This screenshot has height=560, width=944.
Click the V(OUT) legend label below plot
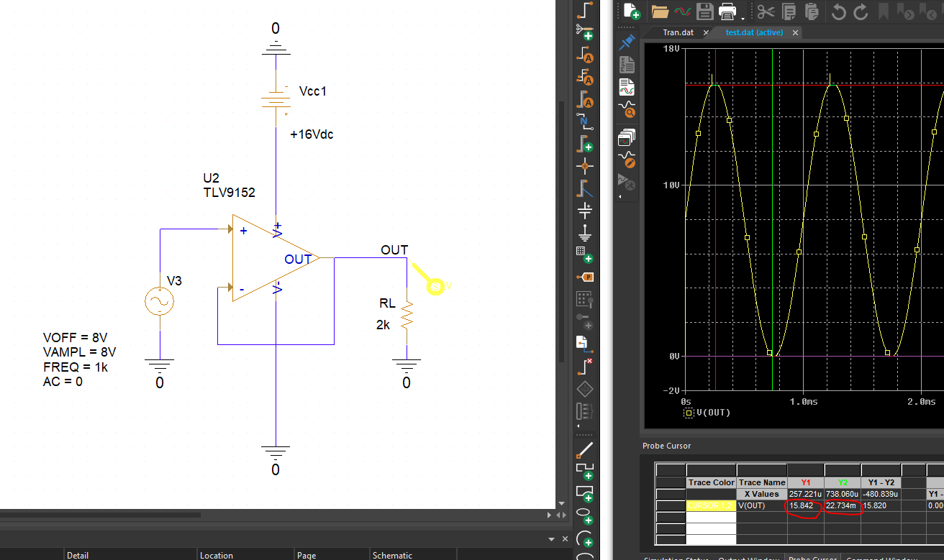713,413
